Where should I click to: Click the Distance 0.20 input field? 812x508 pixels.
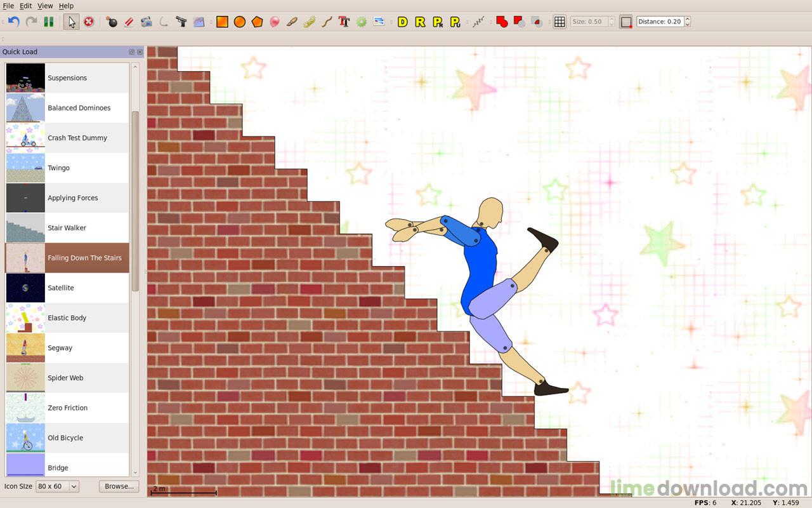tap(659, 22)
